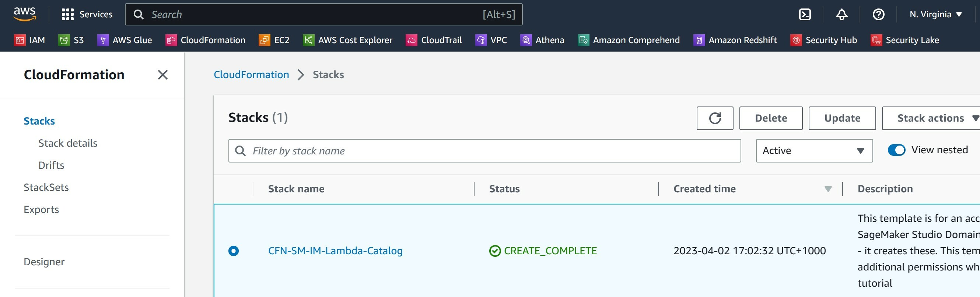Viewport: 980px width, 297px height.
Task: Open the AWS Glue shortcut
Action: point(125,40)
